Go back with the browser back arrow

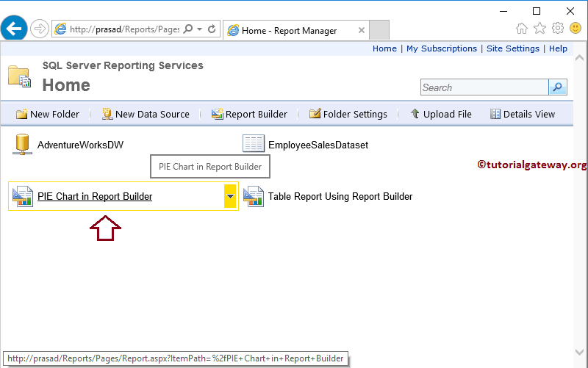14,28
